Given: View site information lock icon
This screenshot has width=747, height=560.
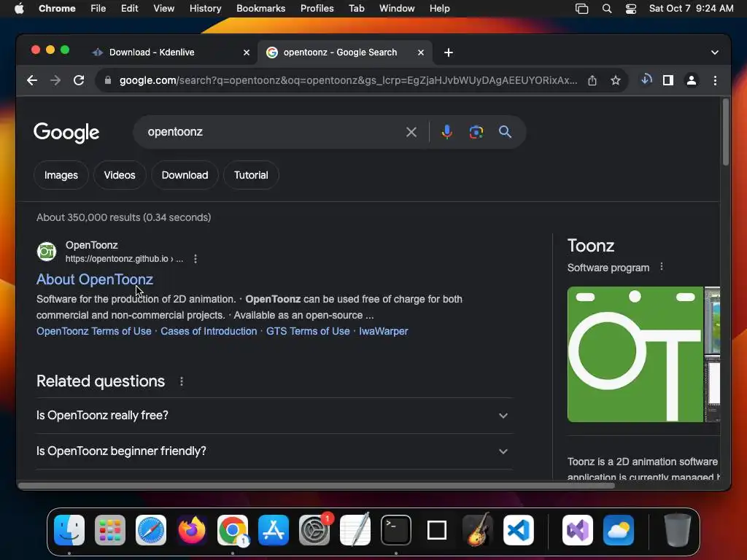Looking at the screenshot, I should point(108,80).
